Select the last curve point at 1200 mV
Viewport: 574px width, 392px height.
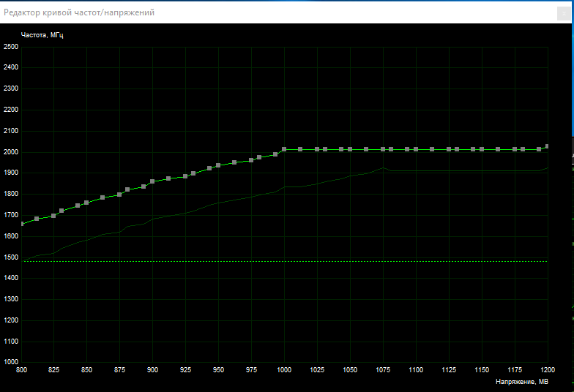click(x=547, y=146)
